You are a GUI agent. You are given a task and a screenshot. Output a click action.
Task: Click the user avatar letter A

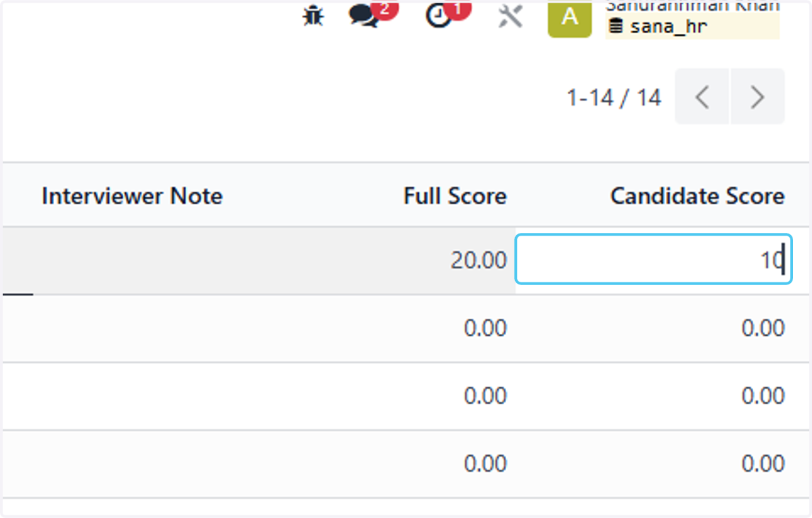click(x=570, y=16)
